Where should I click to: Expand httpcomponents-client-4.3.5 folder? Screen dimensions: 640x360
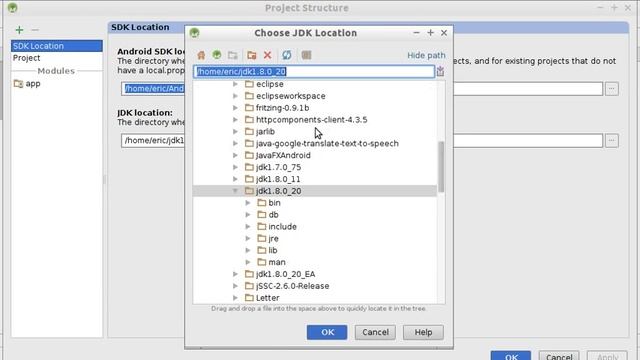coord(236,120)
